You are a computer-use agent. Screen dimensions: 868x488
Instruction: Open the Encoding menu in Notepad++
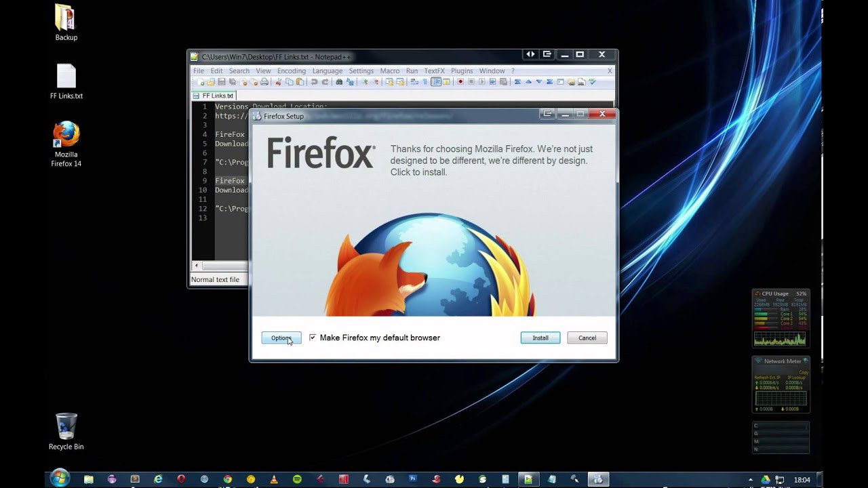292,70
